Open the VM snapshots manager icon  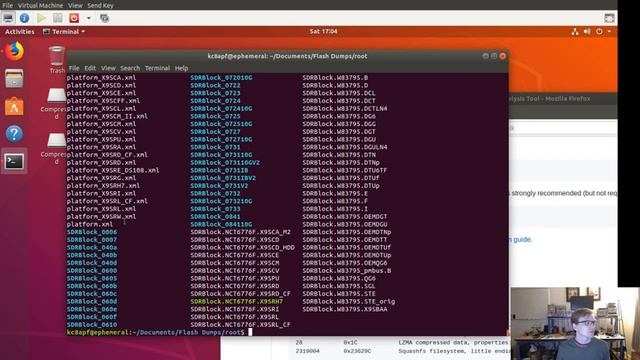click(x=104, y=18)
